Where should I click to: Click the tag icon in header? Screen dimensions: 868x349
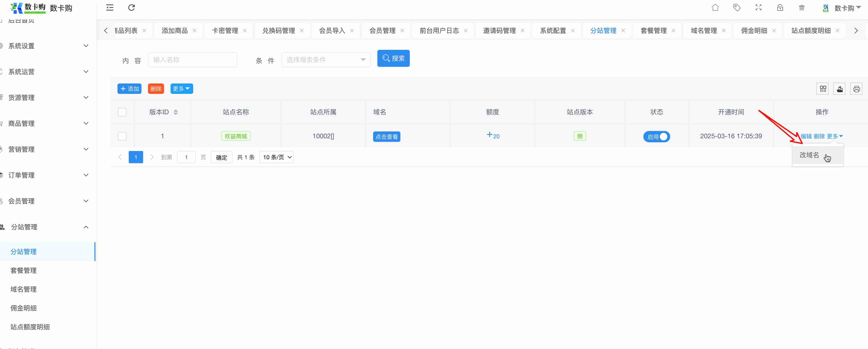pos(737,8)
